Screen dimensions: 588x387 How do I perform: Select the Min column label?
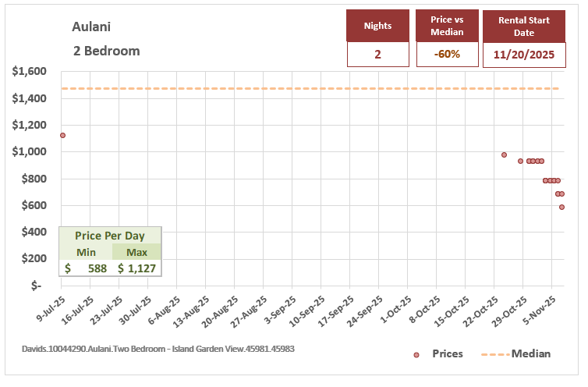[86, 252]
